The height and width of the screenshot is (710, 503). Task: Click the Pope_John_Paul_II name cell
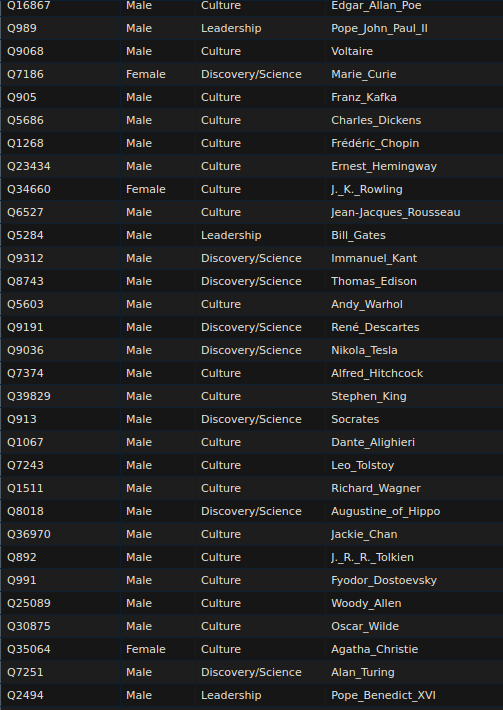pos(414,28)
